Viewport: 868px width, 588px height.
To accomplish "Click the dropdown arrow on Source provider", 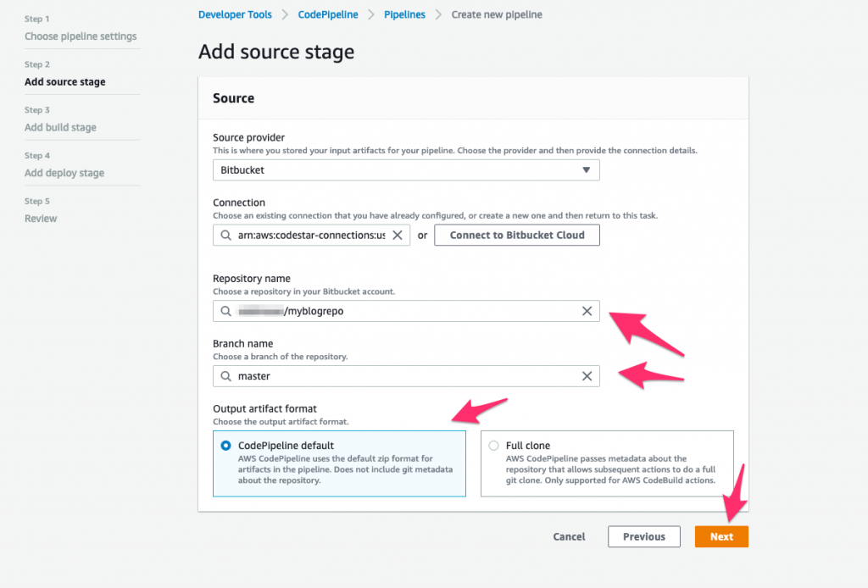I will tap(586, 169).
